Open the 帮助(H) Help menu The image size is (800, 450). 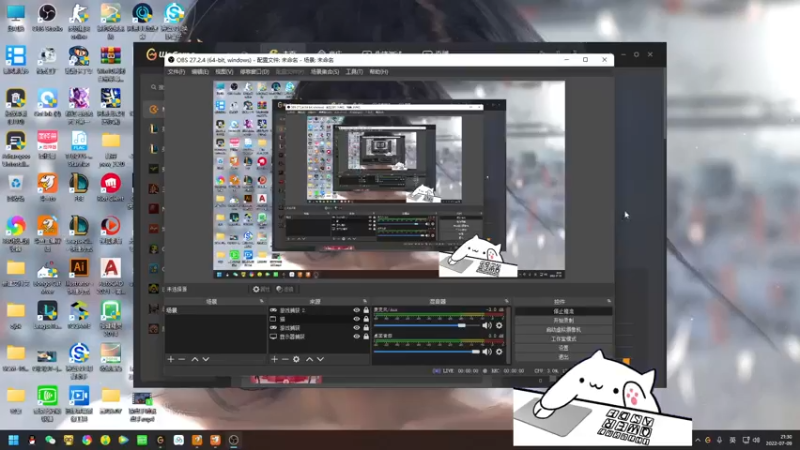coord(379,72)
